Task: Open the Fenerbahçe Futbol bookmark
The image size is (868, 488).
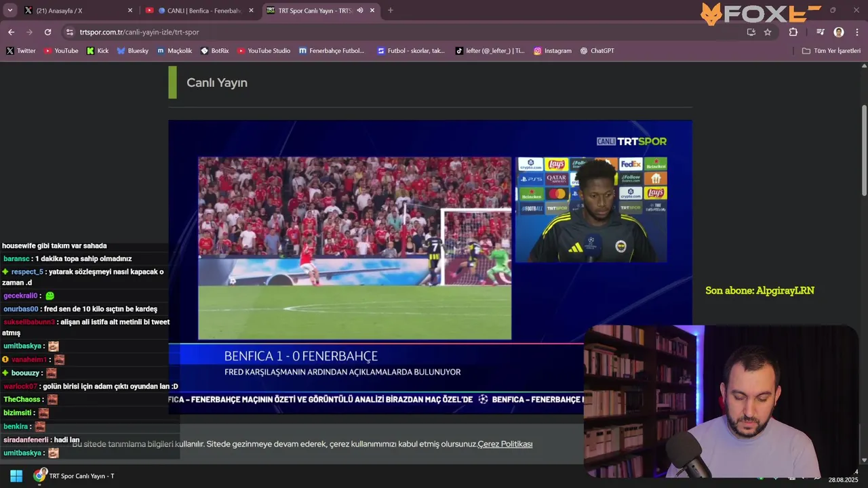Action: [x=332, y=51]
